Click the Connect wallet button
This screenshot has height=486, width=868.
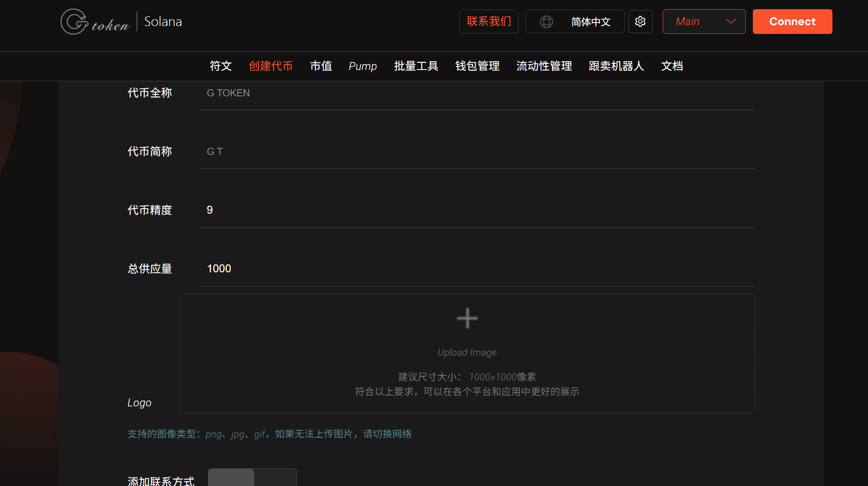click(x=792, y=21)
